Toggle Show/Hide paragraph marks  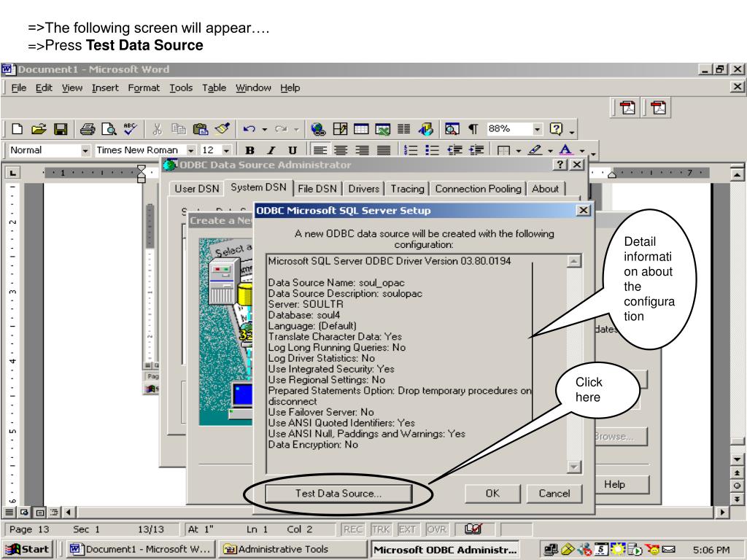[x=473, y=129]
